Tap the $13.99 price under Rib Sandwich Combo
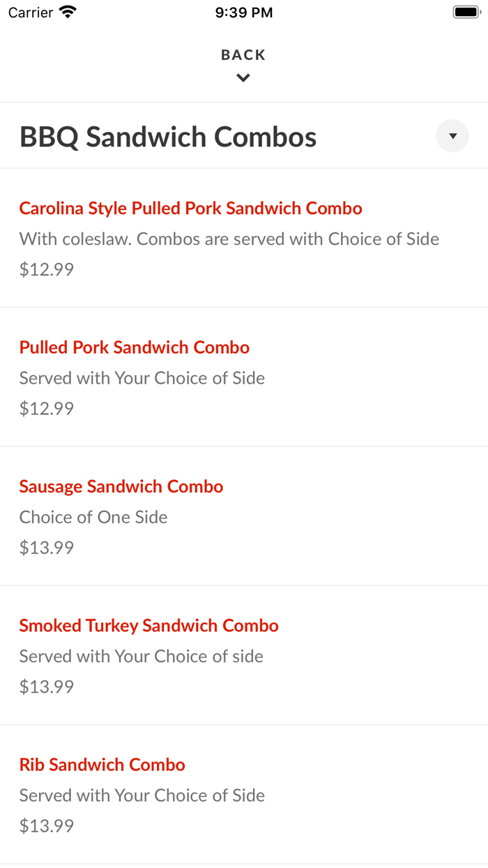The image size is (488, 868). (x=46, y=825)
